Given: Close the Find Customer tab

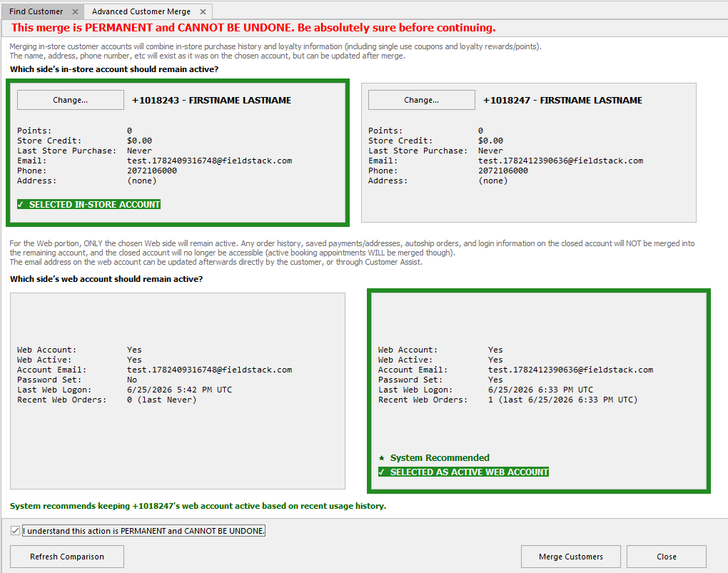Looking at the screenshot, I should [x=75, y=11].
